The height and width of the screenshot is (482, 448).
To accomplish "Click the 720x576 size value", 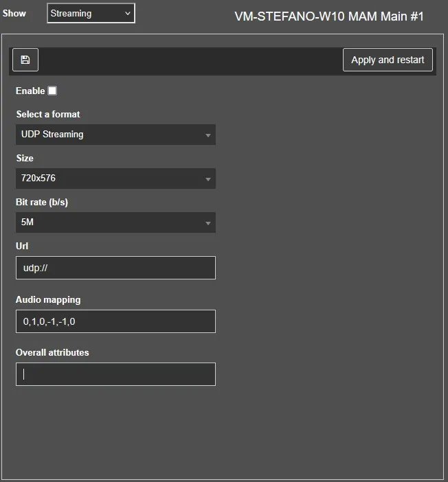I will (x=38, y=179).
